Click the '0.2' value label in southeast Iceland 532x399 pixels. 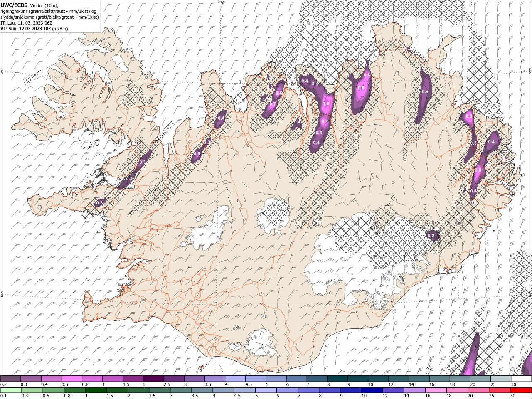[x=431, y=236]
